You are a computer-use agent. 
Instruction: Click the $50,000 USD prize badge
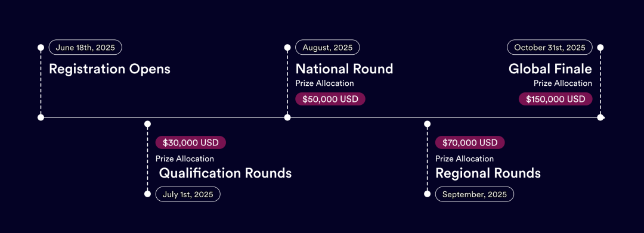(330, 99)
